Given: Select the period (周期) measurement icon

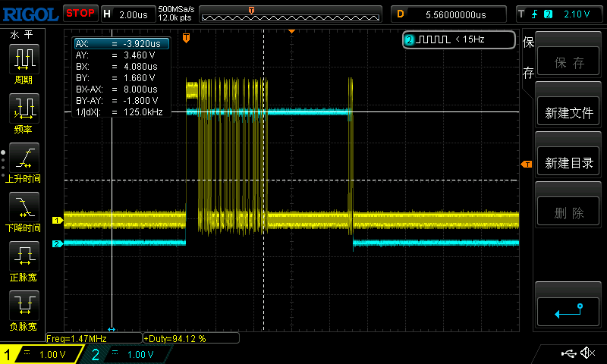Looking at the screenshot, I should click(x=24, y=58).
